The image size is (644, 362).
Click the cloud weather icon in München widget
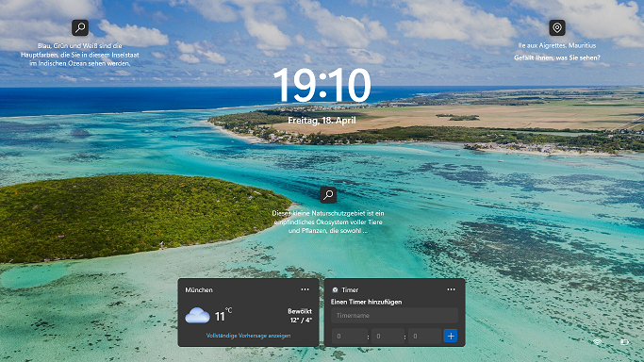point(197,315)
